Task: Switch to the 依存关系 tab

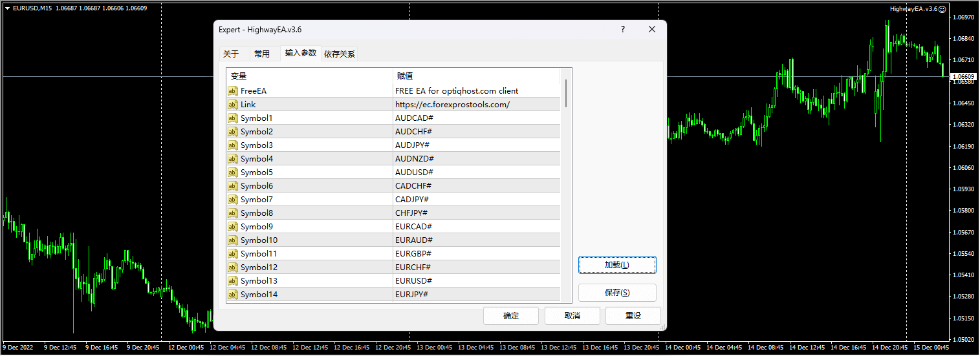Action: (x=340, y=54)
